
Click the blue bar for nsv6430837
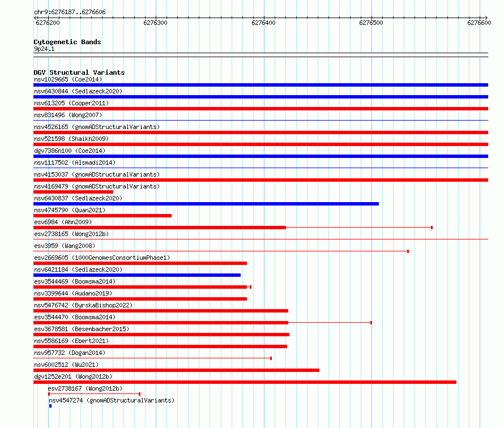[206, 204]
